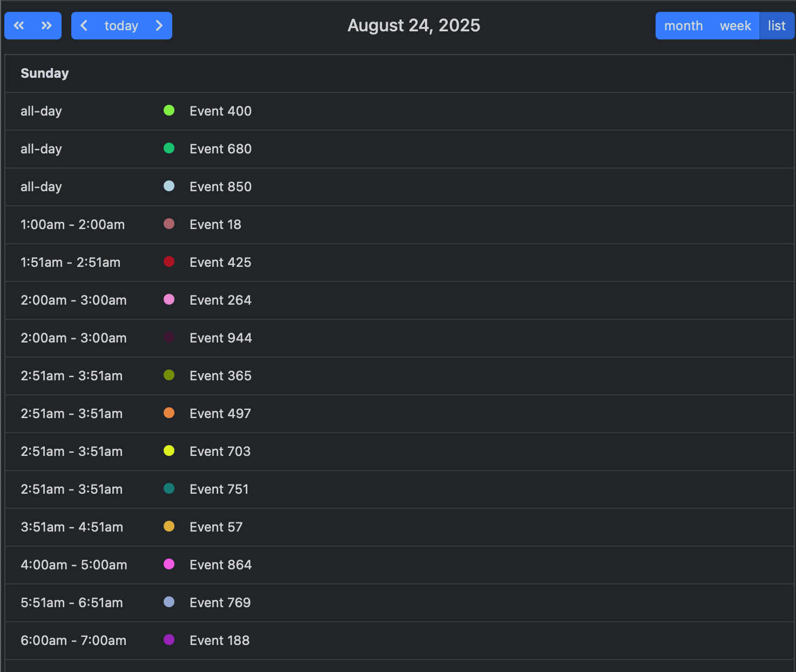This screenshot has height=672, width=796.
Task: Click the 5:51am - 6:51am time label
Action: pyautogui.click(x=72, y=603)
